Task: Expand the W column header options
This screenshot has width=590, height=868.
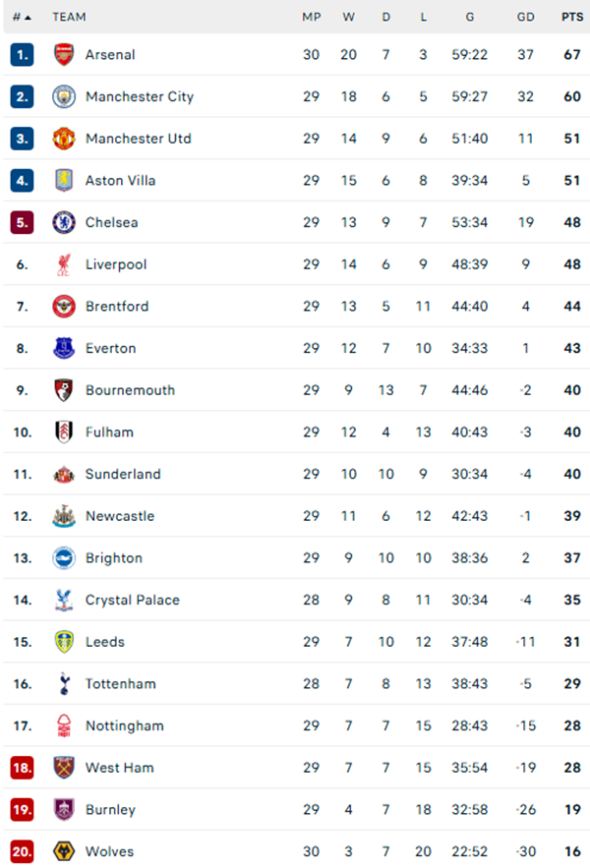Action: (x=349, y=17)
